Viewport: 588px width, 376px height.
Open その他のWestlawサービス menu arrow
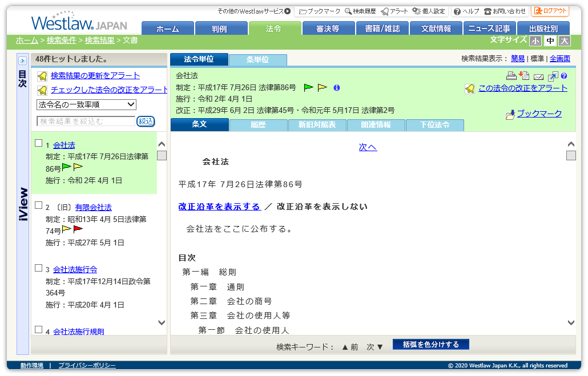(x=288, y=11)
